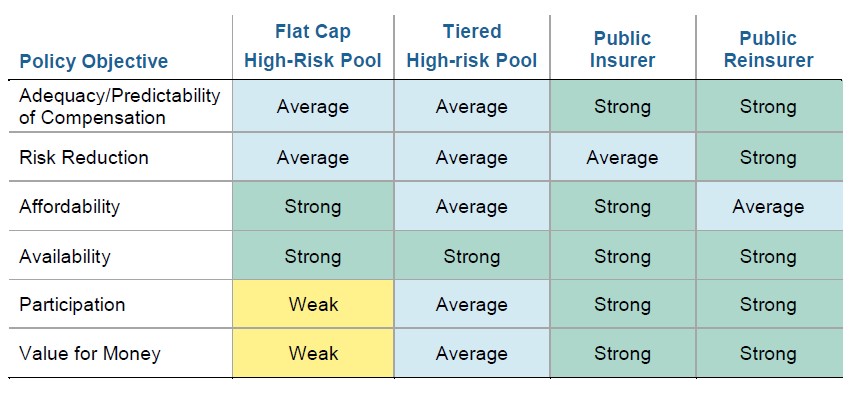Click Tiered pool's Strong cell for Availability
This screenshot has width=853, height=404.
click(x=471, y=256)
